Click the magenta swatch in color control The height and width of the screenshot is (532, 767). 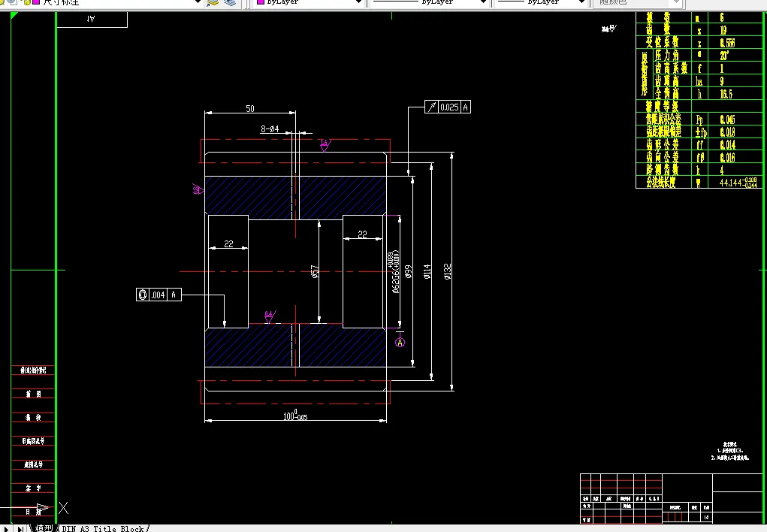pos(261,2)
